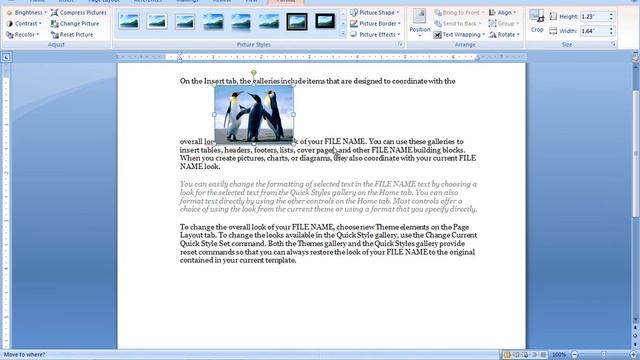Decrease picture Width with the down arrow
This screenshot has height=360, width=640.
[x=611, y=33]
